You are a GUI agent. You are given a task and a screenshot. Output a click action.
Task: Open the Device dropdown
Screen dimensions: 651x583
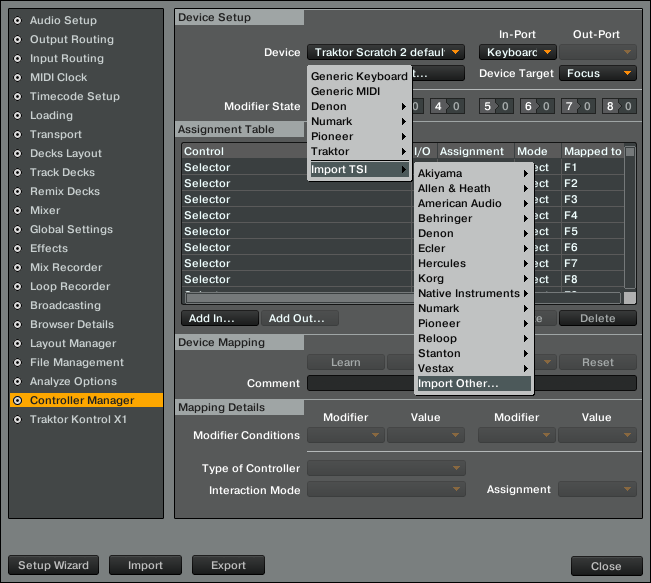point(386,52)
